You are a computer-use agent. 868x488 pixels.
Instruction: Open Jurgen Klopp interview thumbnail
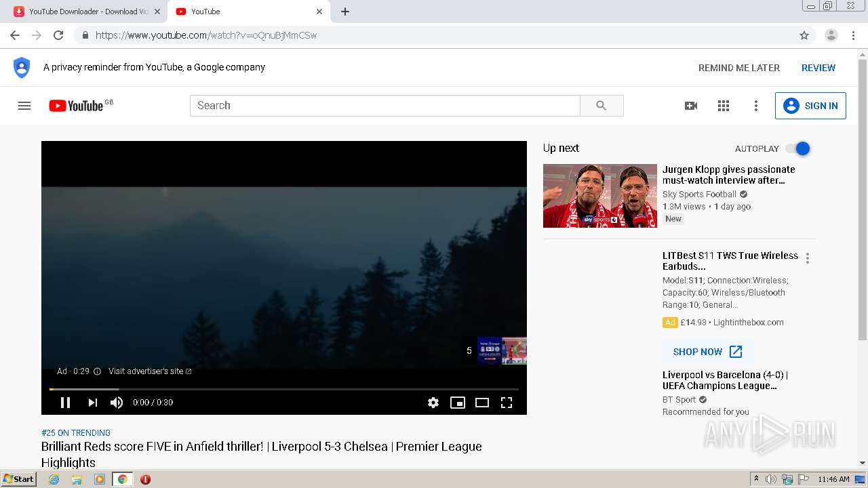600,196
